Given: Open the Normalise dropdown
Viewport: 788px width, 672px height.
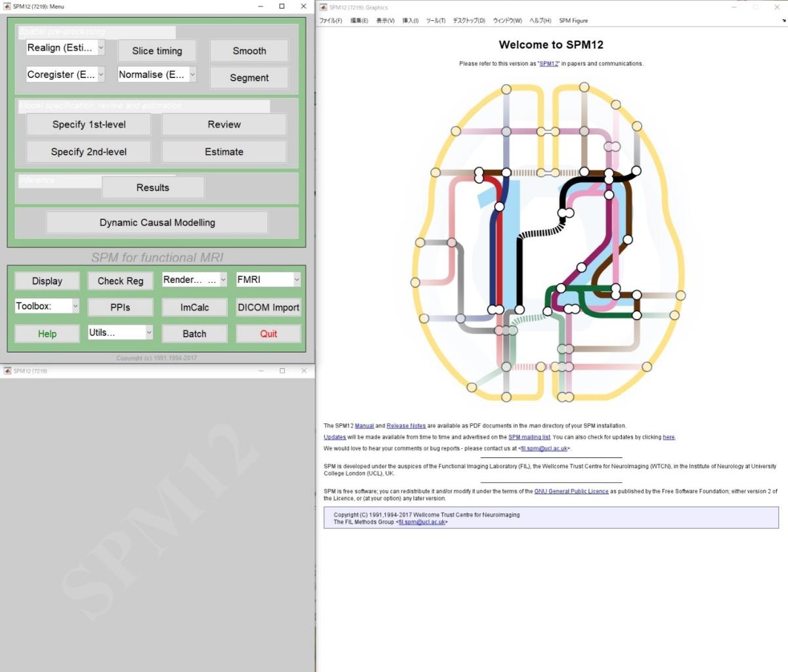Looking at the screenshot, I should [x=157, y=75].
